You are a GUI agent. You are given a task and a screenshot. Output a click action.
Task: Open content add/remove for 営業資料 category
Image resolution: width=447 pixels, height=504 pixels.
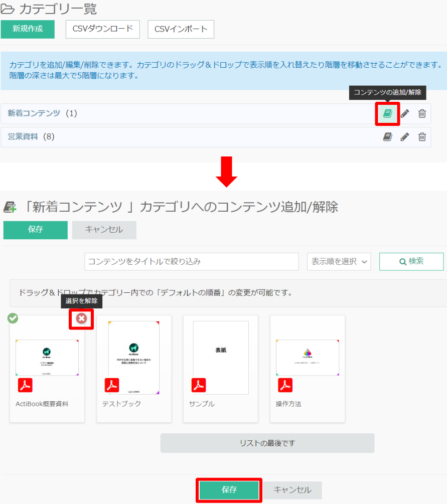click(387, 137)
